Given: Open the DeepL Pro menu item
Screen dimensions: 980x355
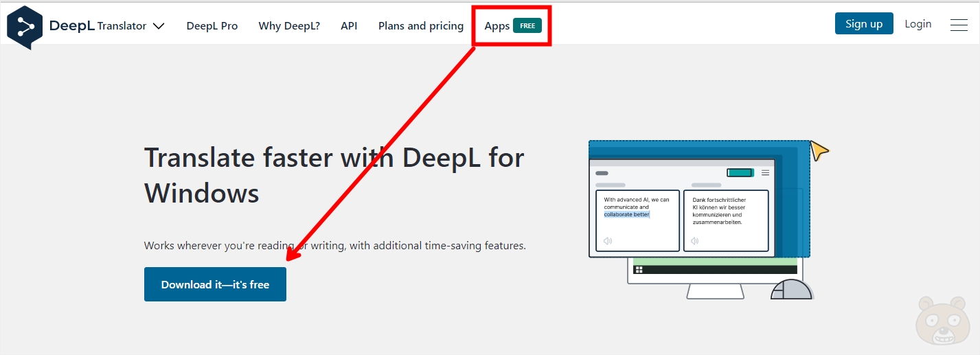Looking at the screenshot, I should [x=212, y=25].
